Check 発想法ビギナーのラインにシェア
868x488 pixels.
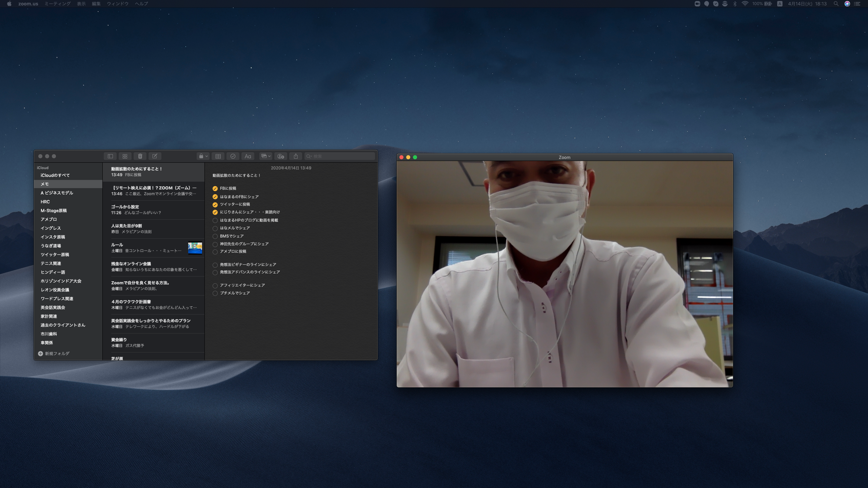tap(215, 265)
